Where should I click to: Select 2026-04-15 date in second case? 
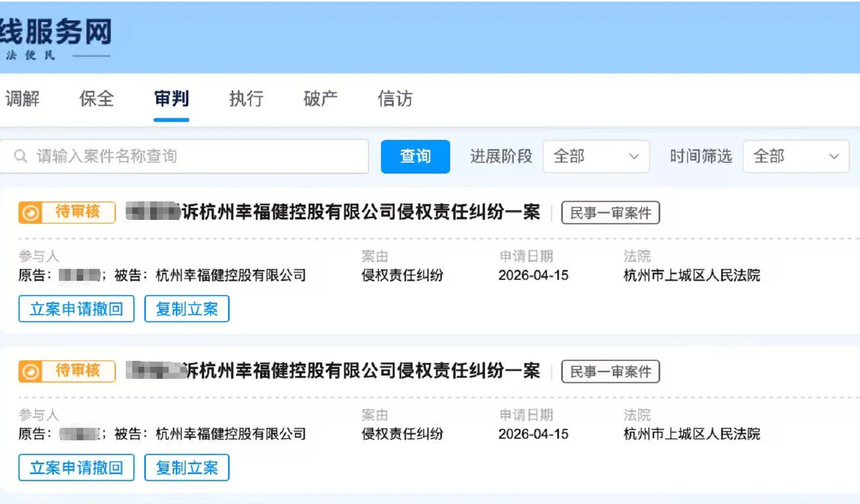533,434
